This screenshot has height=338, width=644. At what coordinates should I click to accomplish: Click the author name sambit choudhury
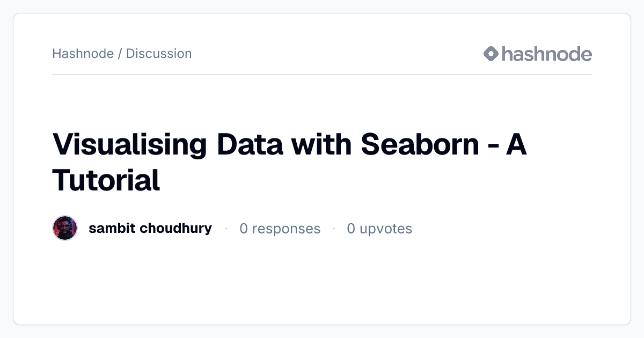pyautogui.click(x=150, y=229)
